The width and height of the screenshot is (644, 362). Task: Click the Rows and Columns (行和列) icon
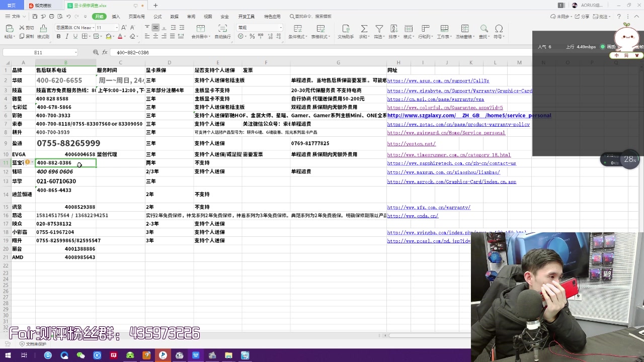pos(426,29)
